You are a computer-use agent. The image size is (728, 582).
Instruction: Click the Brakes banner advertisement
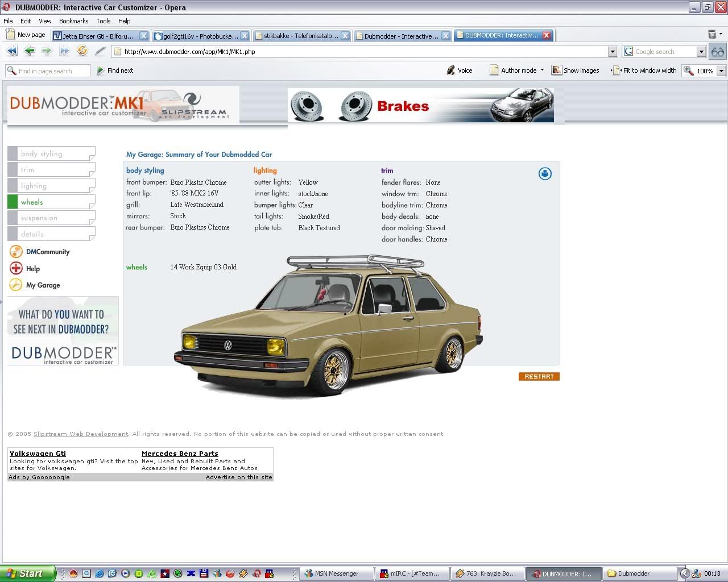point(421,105)
